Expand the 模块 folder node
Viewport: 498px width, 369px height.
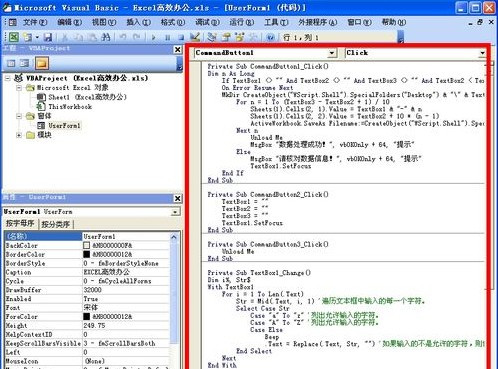(19, 135)
